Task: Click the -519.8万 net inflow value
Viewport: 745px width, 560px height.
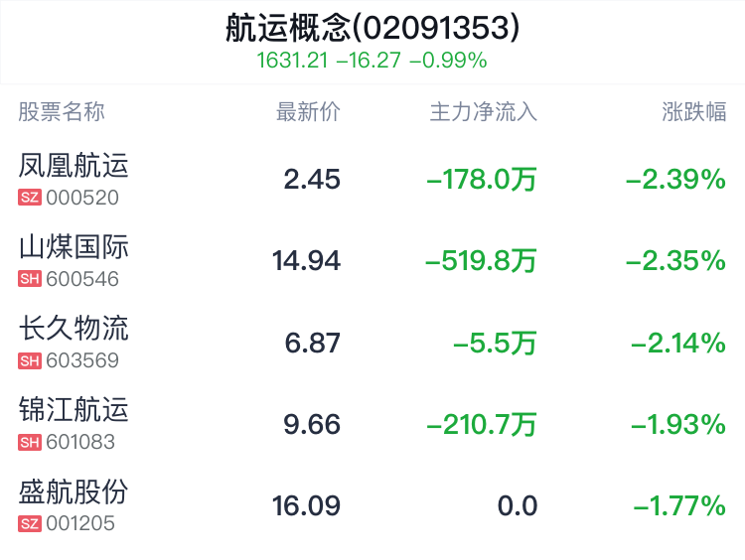Action: coord(482,261)
